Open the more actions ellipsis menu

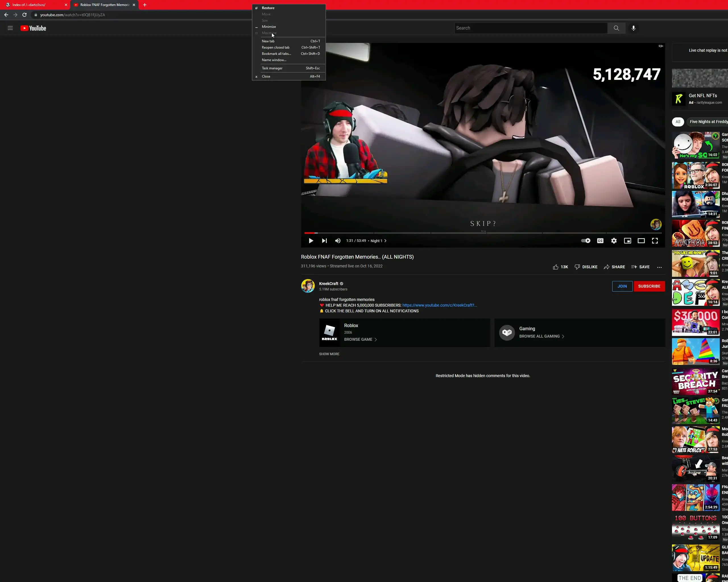pyautogui.click(x=659, y=267)
